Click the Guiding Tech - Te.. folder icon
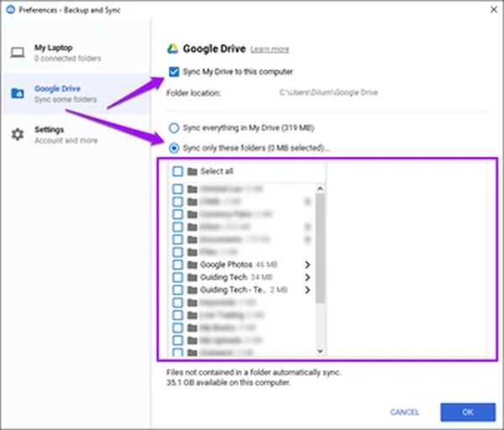The height and width of the screenshot is (430, 504). (x=192, y=290)
